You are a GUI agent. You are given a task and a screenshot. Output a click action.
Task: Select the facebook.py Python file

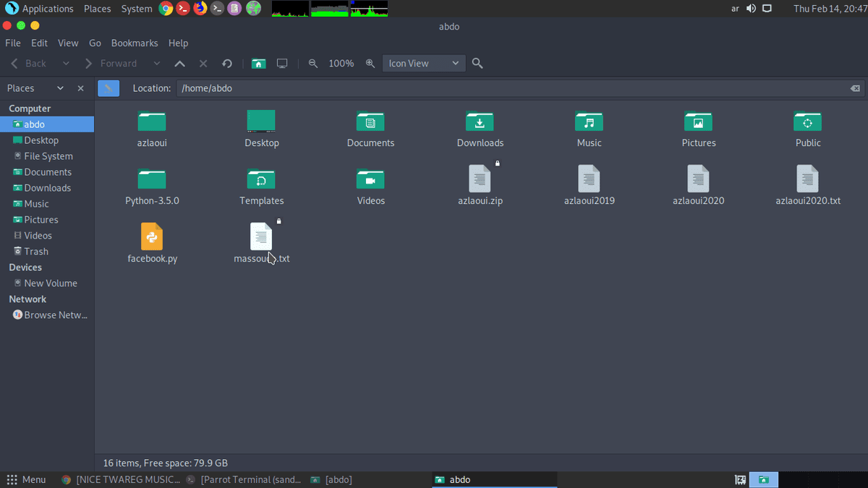pos(152,243)
